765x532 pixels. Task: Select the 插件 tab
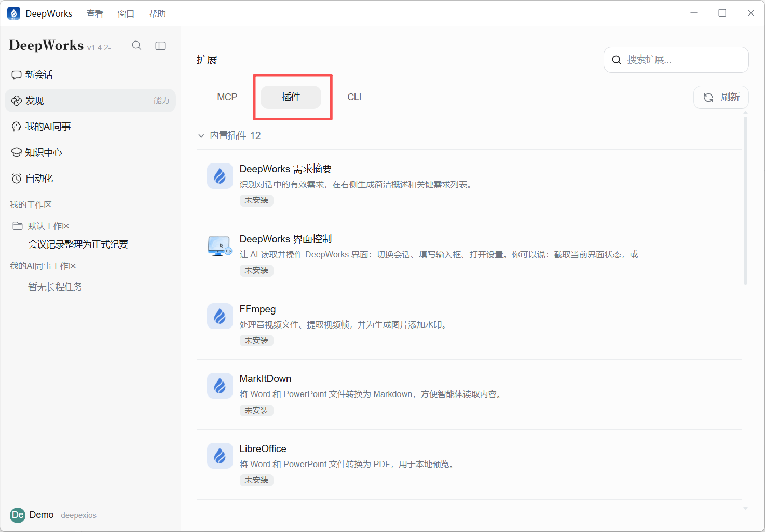pos(291,97)
